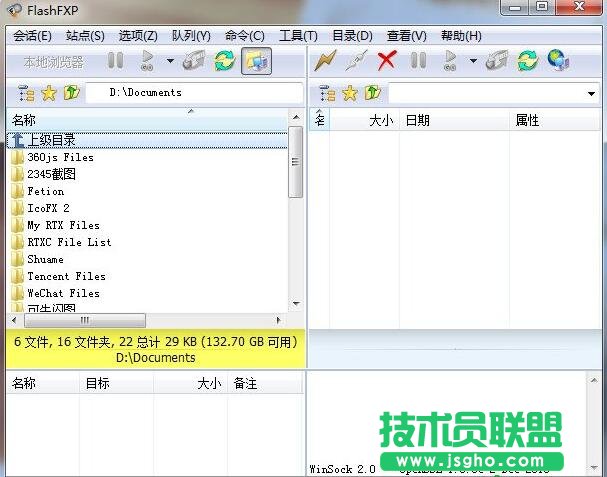Sort local files by 名称 column header
This screenshot has height=477, width=607.
pos(147,120)
